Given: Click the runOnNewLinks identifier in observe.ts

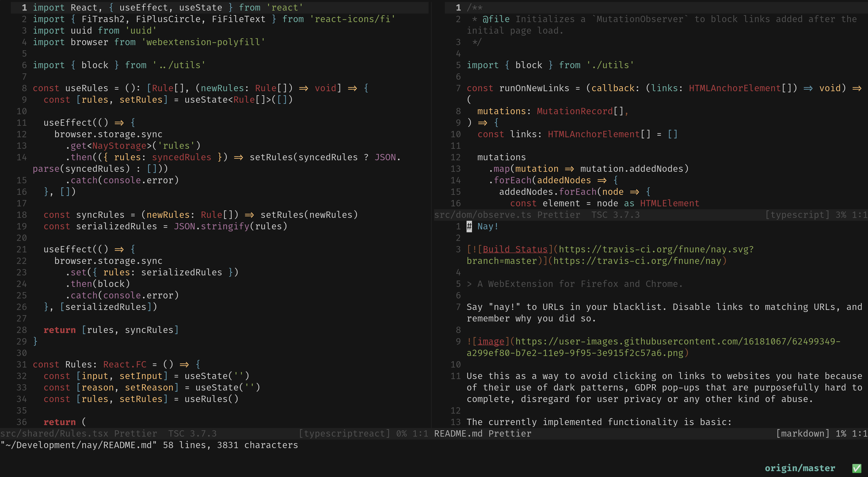Looking at the screenshot, I should (534, 88).
